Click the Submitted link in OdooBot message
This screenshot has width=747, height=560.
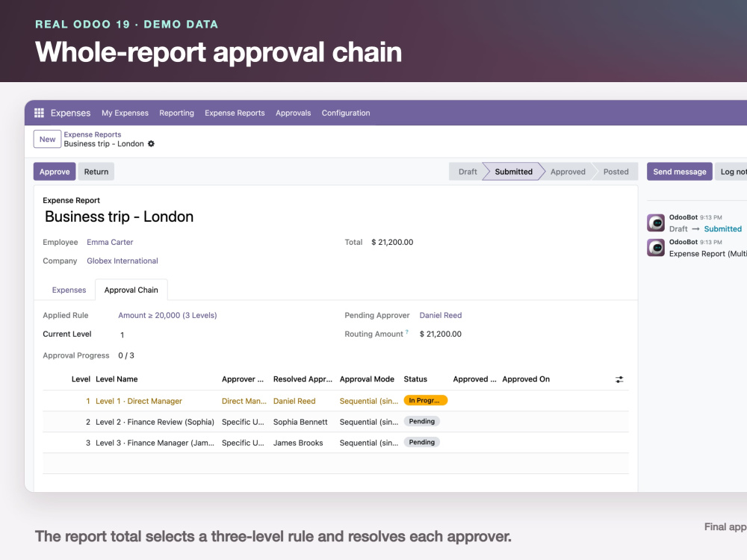(x=722, y=229)
